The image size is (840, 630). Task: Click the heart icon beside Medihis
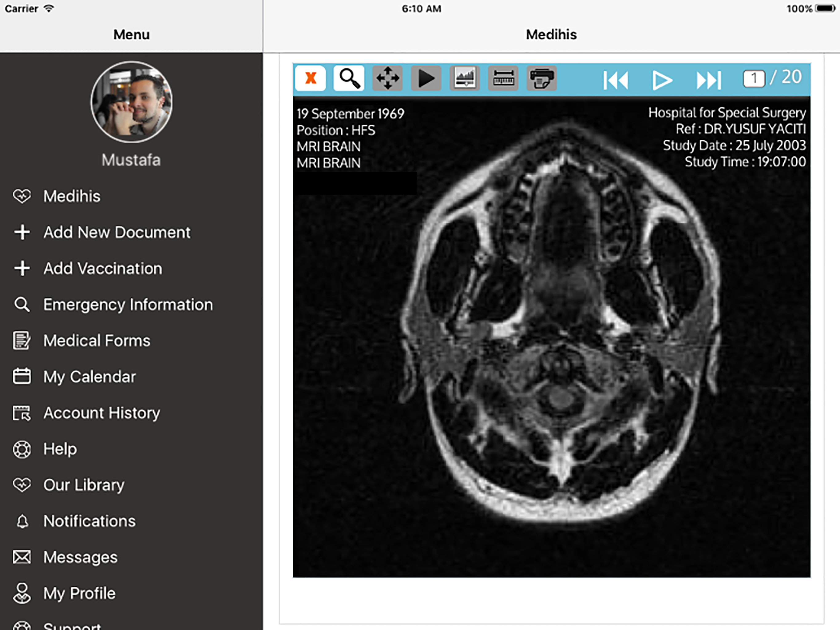coord(22,197)
